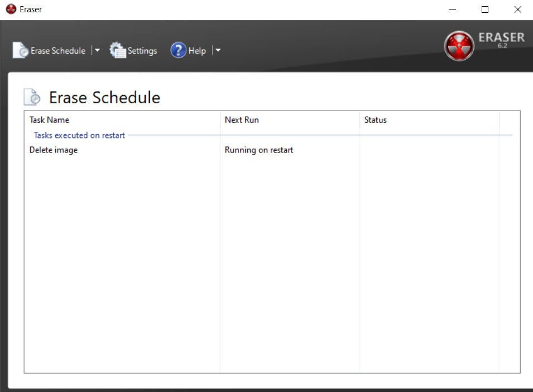Screen dimensions: 533x392
Task: Click the Settings toolbar label
Action: (x=142, y=51)
